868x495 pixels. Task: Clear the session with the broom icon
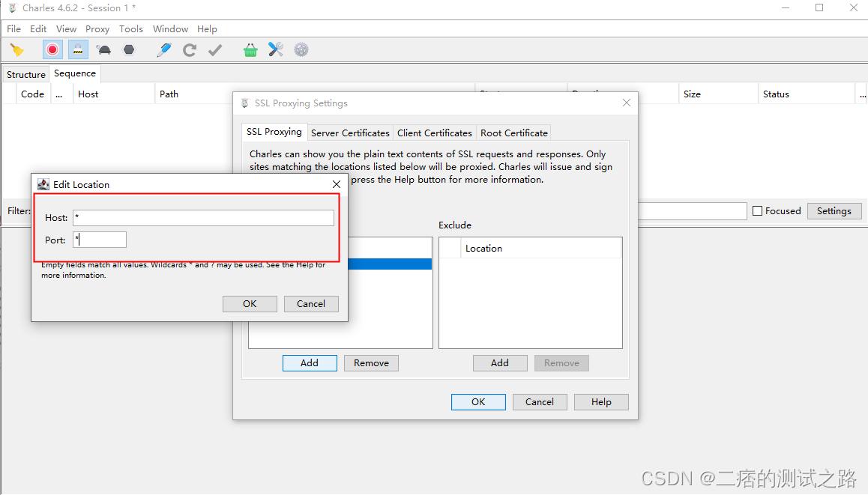[16, 49]
